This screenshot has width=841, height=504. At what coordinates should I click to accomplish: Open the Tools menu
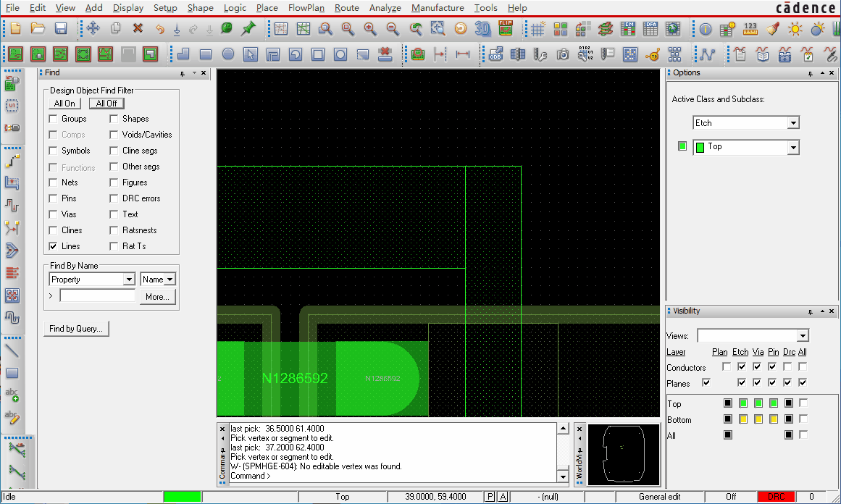(x=485, y=8)
